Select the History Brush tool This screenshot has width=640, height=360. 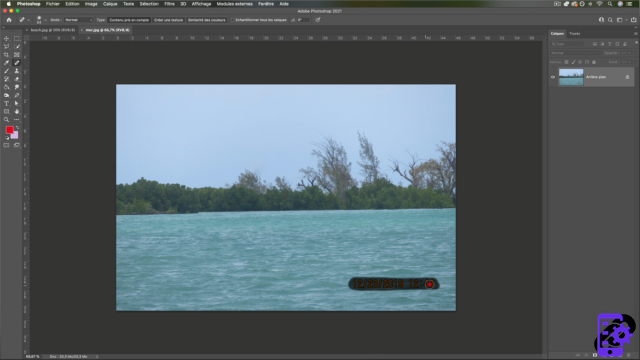(6, 79)
